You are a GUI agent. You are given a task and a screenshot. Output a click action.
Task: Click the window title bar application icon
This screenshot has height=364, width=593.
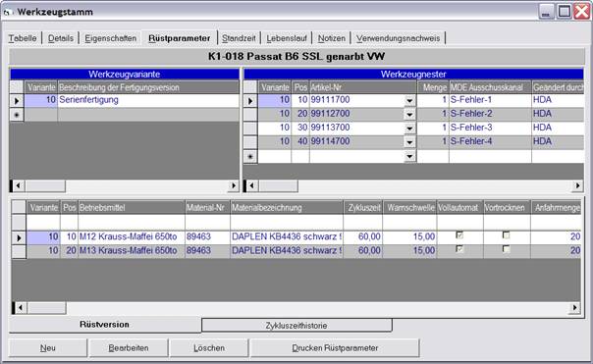click(x=7, y=12)
